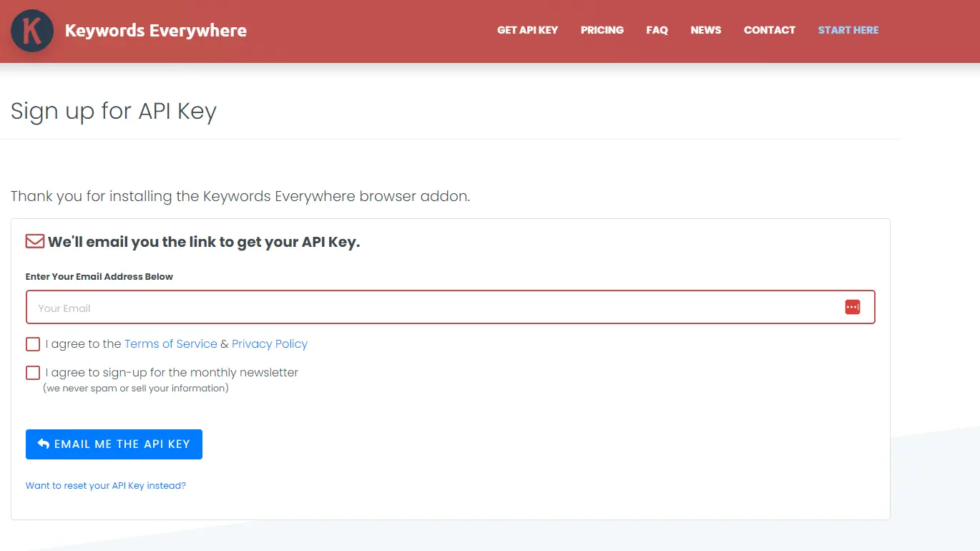
Task: Navigate to the CONTACT page
Action: point(770,30)
